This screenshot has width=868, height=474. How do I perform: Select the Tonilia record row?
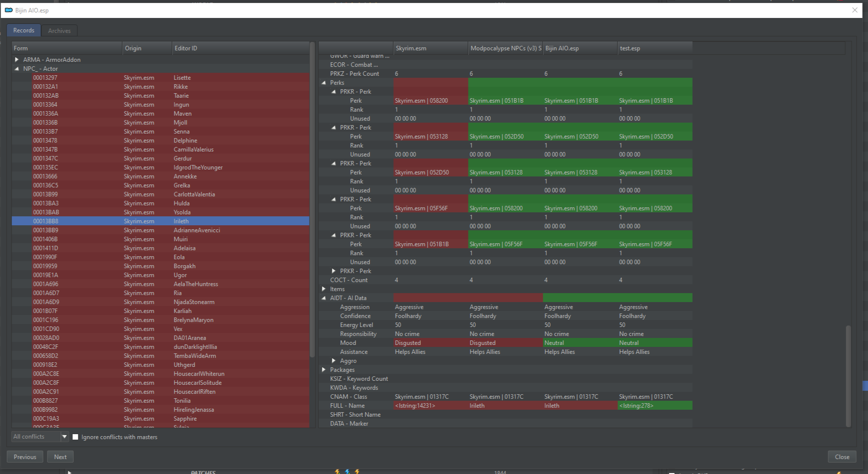click(x=160, y=401)
